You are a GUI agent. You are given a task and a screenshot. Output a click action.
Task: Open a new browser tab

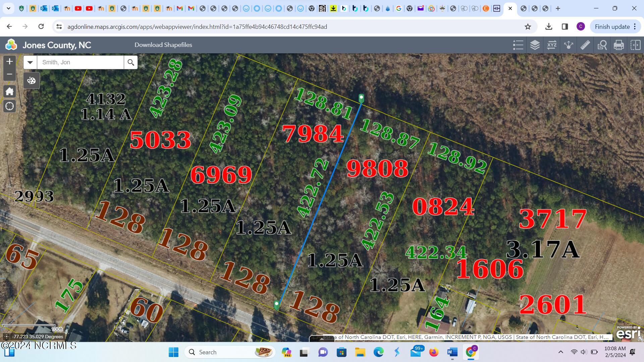click(x=558, y=8)
